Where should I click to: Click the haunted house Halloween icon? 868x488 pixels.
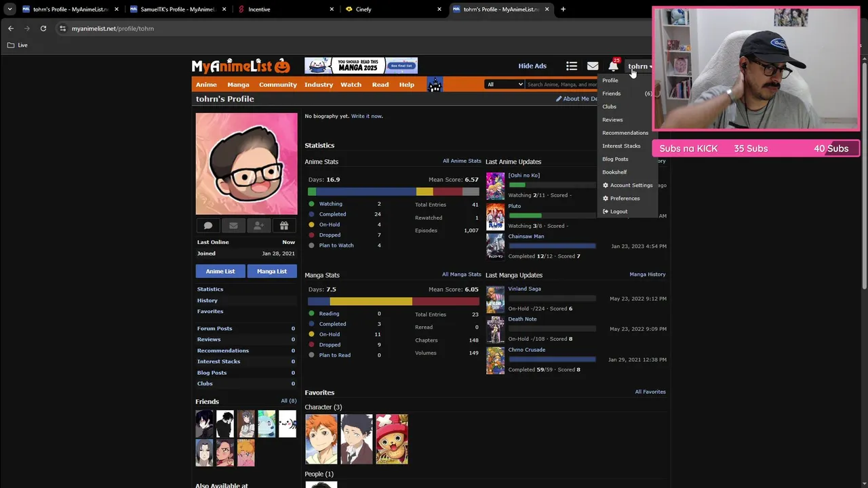point(435,85)
